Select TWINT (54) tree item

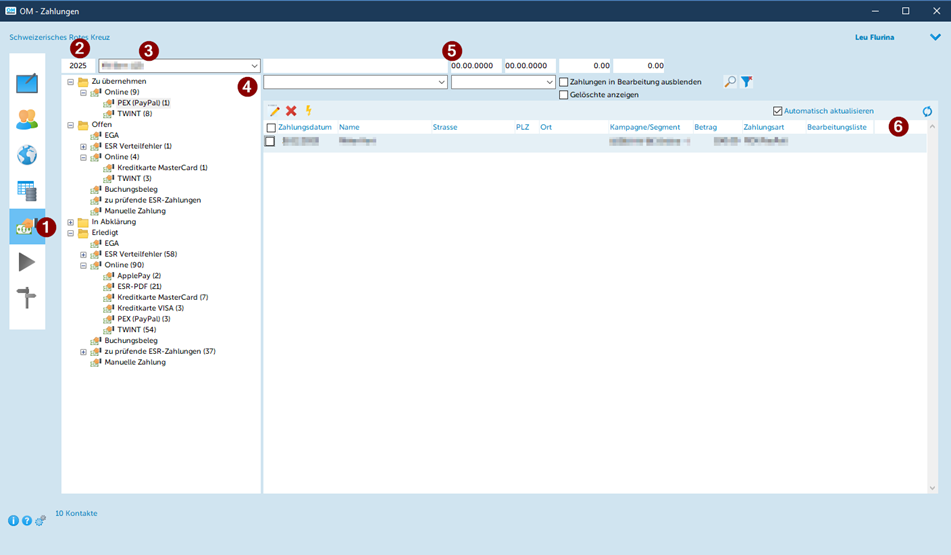(136, 330)
